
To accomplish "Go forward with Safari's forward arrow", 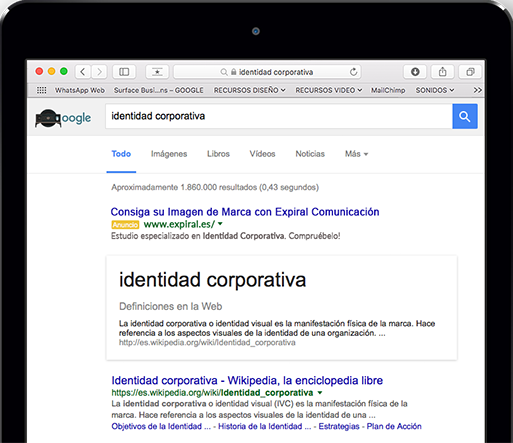I will pos(99,72).
